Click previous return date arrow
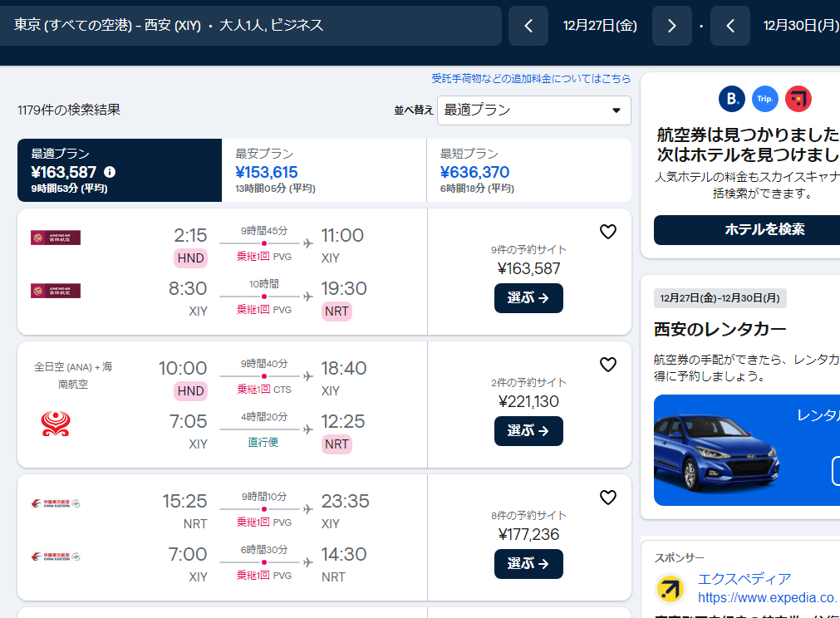Screen dimensions: 840x618 coord(730,26)
